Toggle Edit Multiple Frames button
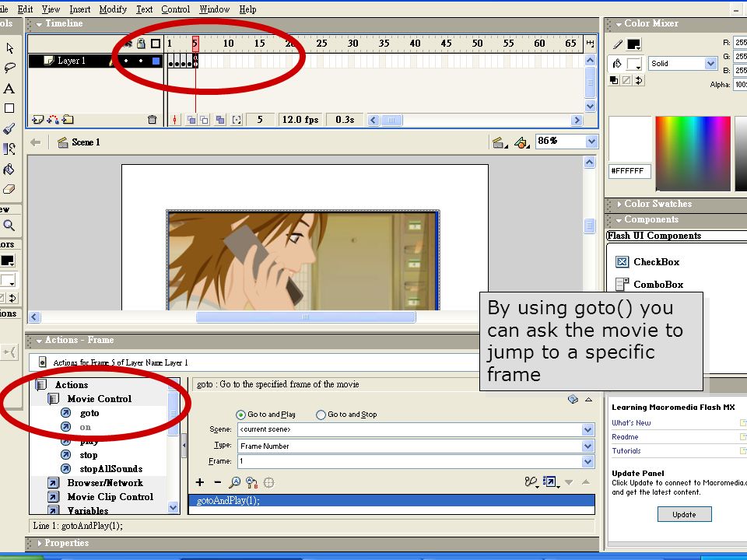 tap(220, 120)
